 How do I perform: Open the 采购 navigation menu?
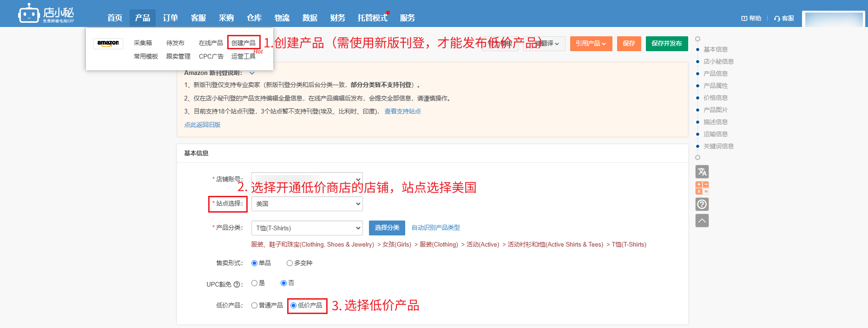(x=226, y=18)
